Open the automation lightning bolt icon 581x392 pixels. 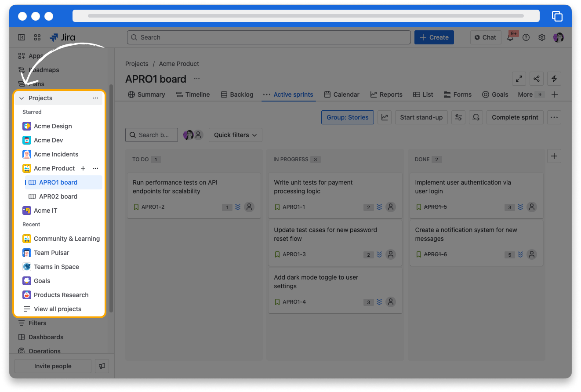tap(554, 79)
